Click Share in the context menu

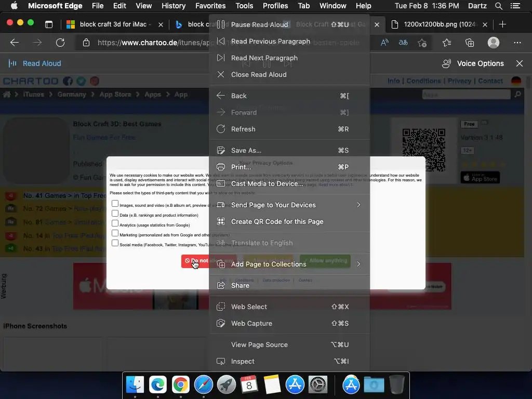tap(289, 285)
